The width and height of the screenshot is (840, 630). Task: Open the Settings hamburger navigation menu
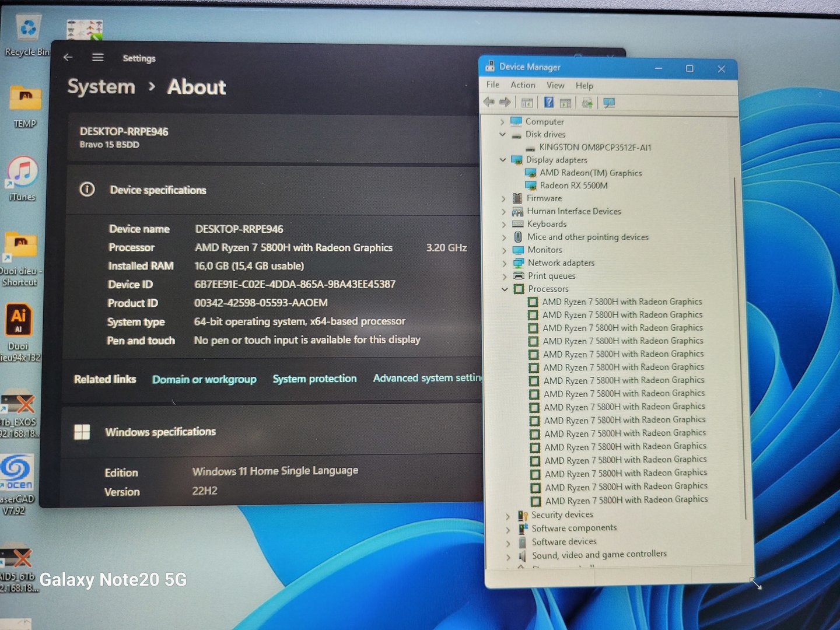click(x=98, y=57)
